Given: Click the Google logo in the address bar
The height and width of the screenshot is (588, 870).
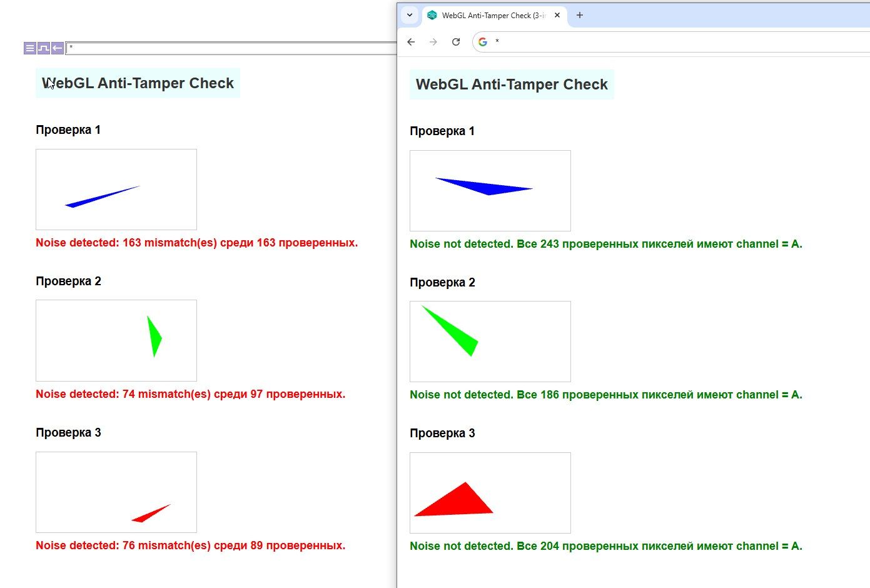Looking at the screenshot, I should point(482,42).
